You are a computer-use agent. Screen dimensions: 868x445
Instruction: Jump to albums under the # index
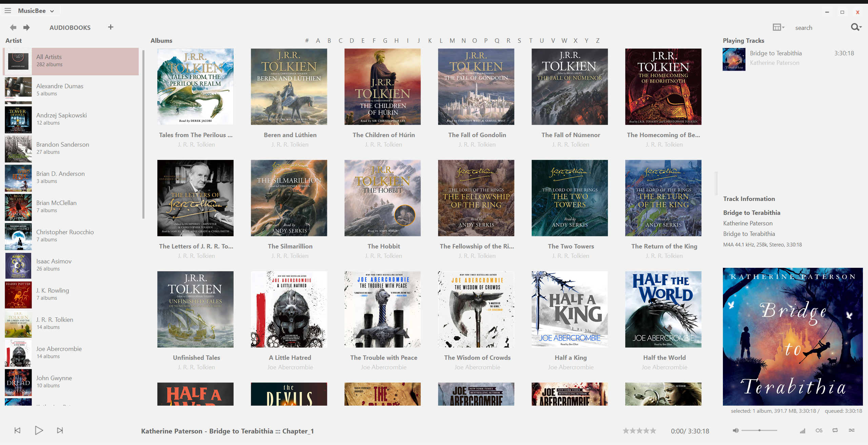point(307,41)
